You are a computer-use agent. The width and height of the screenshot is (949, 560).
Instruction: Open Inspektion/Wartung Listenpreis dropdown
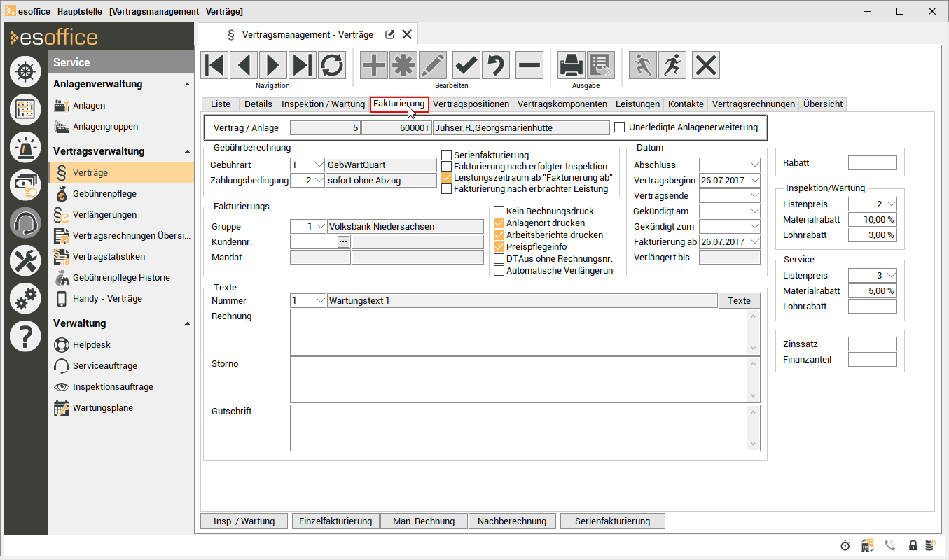[891, 204]
